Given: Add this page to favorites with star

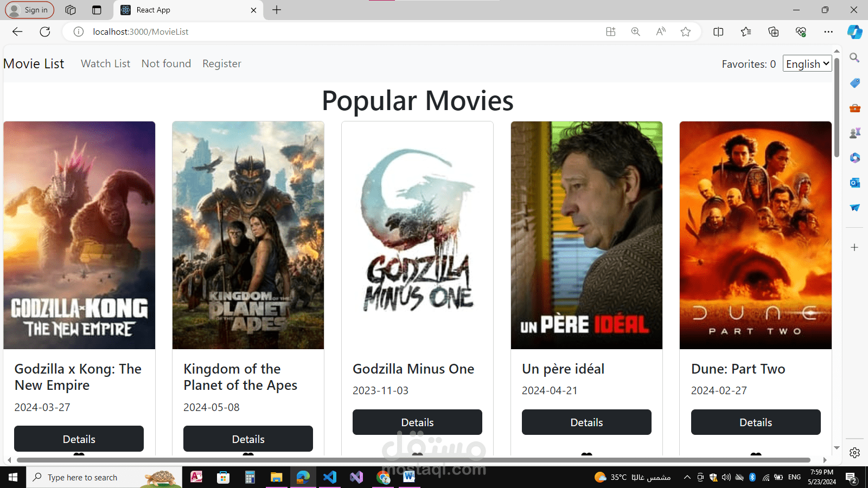Looking at the screenshot, I should point(686,31).
